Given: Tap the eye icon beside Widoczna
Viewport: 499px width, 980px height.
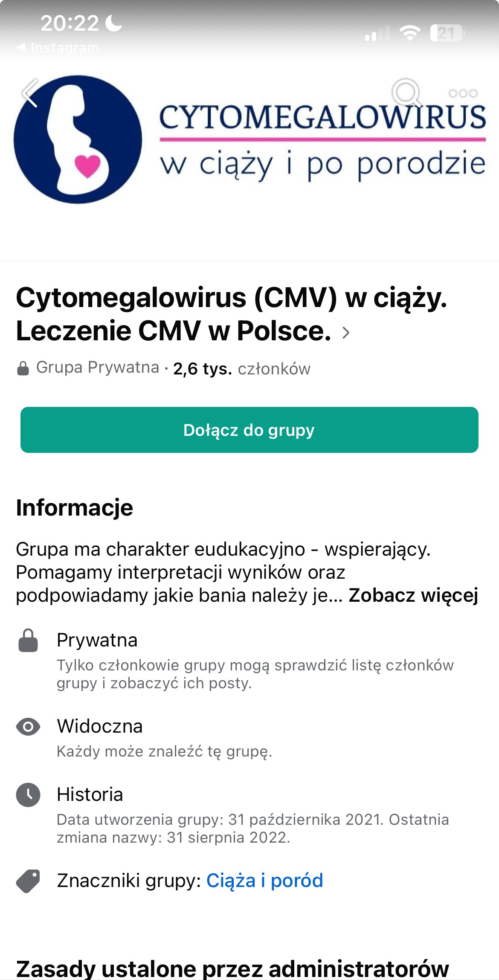Looking at the screenshot, I should (28, 726).
